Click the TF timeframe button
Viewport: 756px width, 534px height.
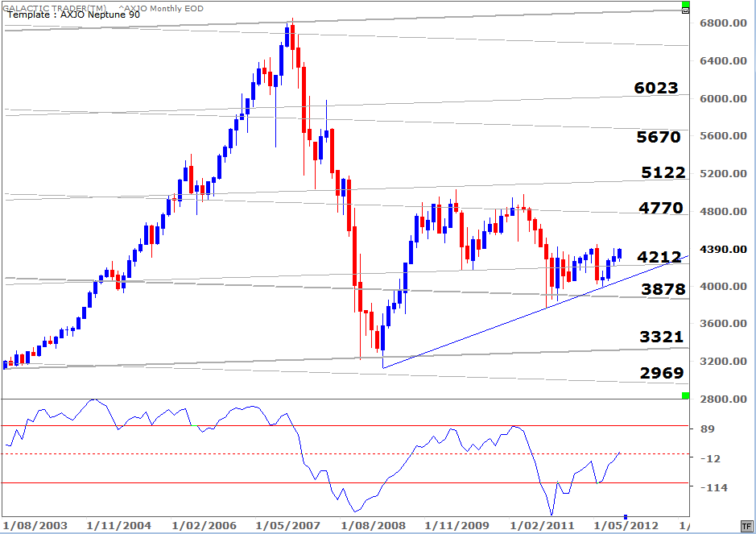coord(746,526)
